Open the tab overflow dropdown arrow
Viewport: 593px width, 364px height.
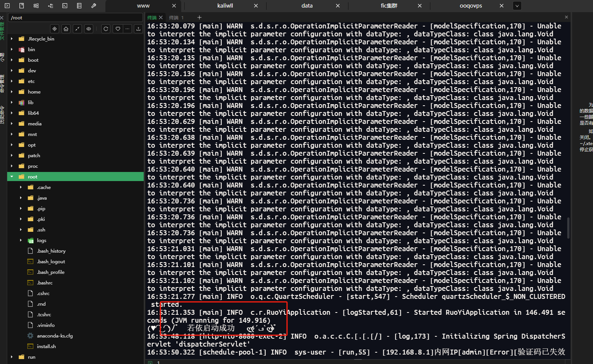pyautogui.click(x=517, y=6)
